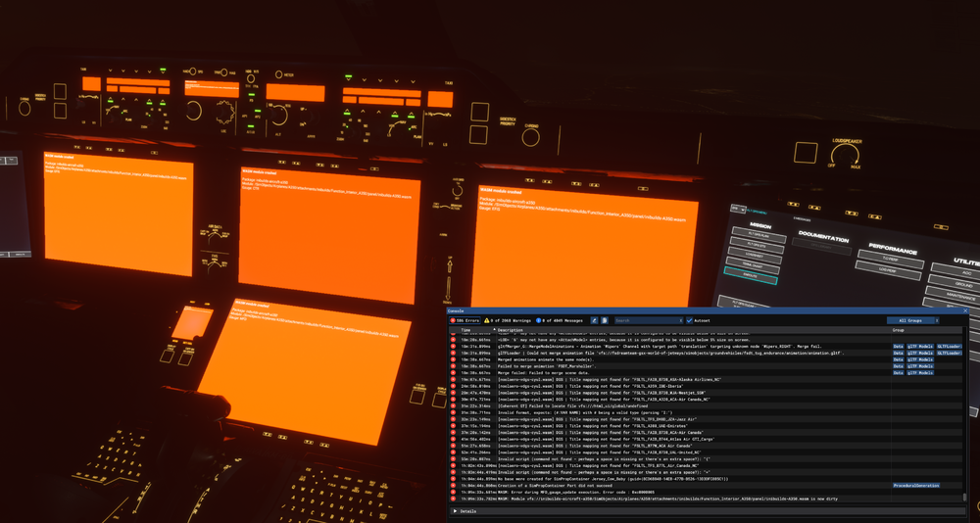Viewport: 980px width, 523px height.
Task: Click the ProceduralGeneration group tag
Action: [915, 485]
